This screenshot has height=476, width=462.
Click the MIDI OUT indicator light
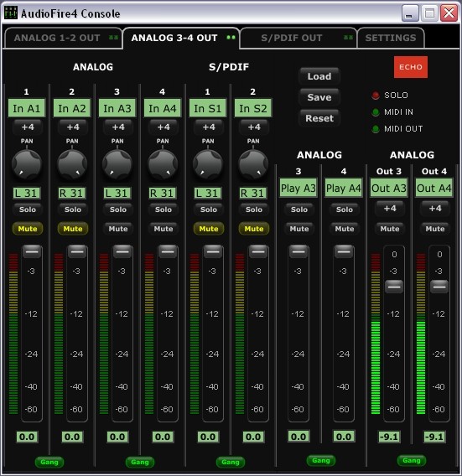(x=376, y=129)
